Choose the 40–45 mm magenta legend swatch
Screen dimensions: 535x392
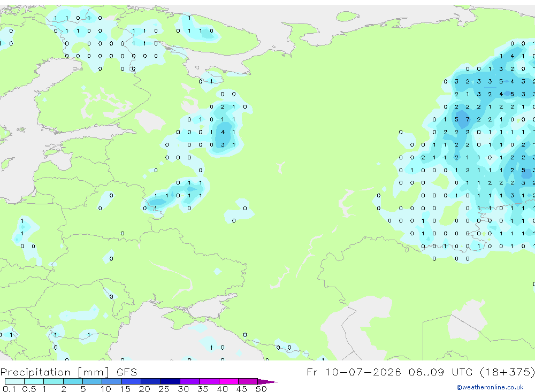coord(228,381)
